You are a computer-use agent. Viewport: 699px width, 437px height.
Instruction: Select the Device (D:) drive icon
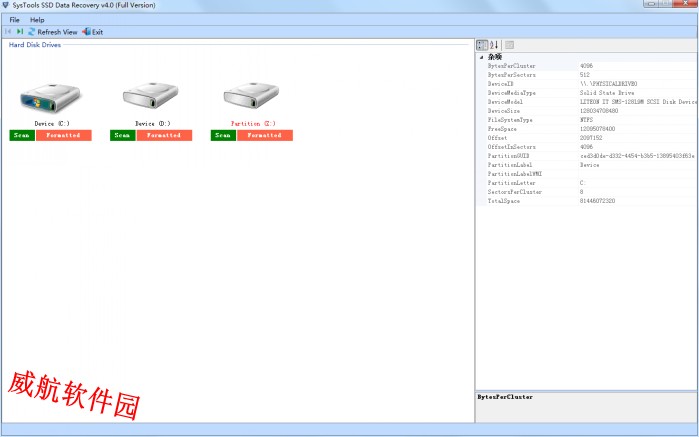tap(151, 95)
